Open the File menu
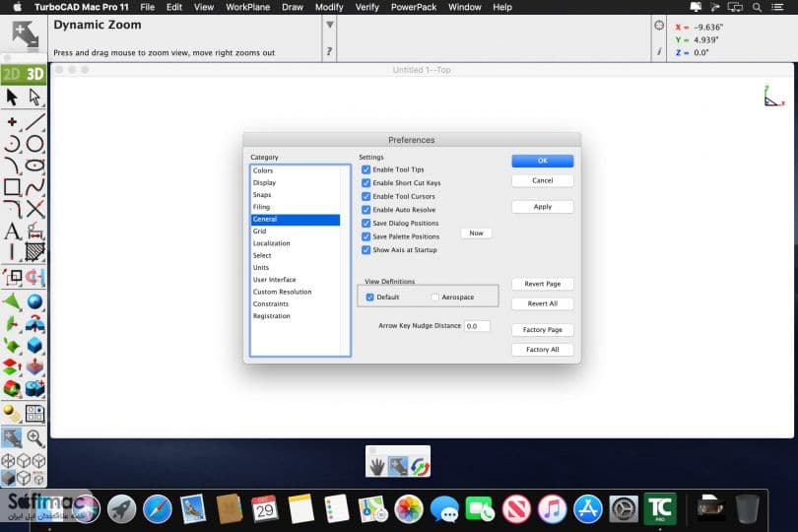Viewport: 798px width, 532px height. pyautogui.click(x=147, y=7)
